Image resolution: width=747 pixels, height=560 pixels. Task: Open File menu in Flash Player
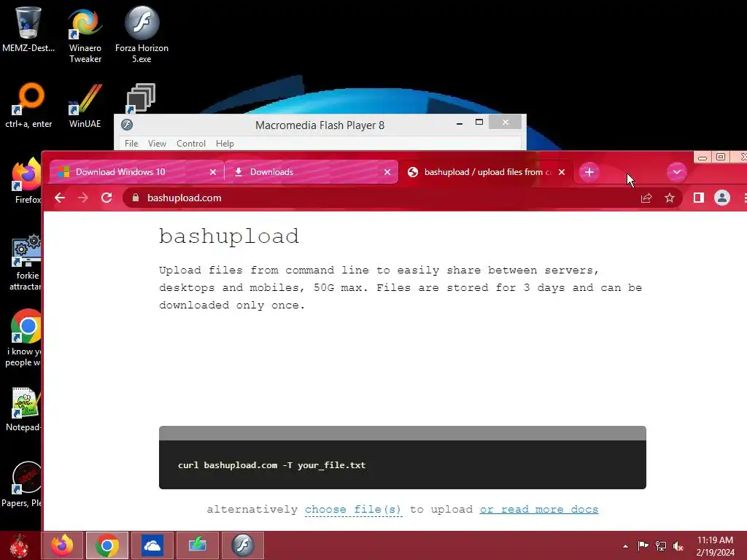[131, 144]
